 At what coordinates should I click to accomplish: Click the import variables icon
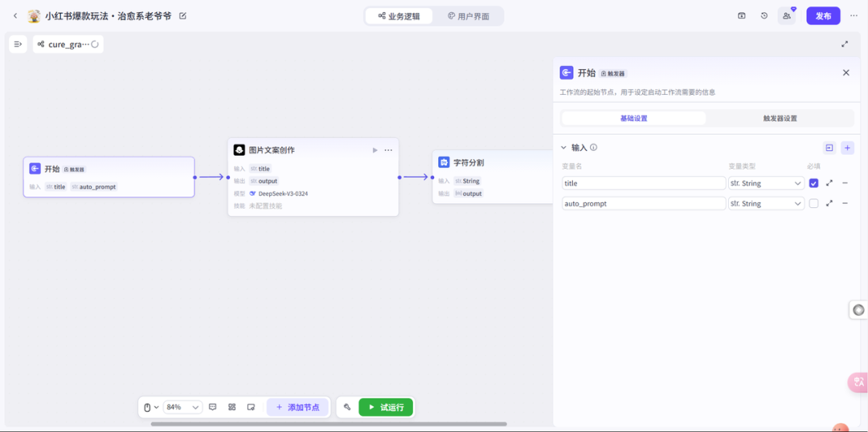click(829, 148)
